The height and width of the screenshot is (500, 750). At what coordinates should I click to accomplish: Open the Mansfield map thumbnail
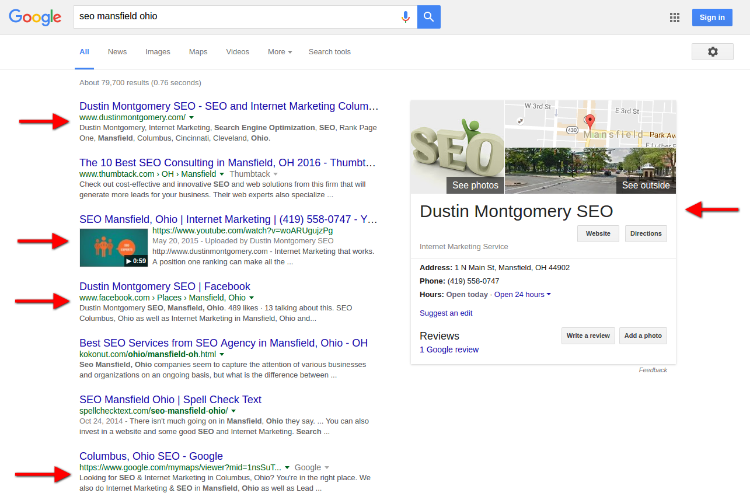[591, 124]
